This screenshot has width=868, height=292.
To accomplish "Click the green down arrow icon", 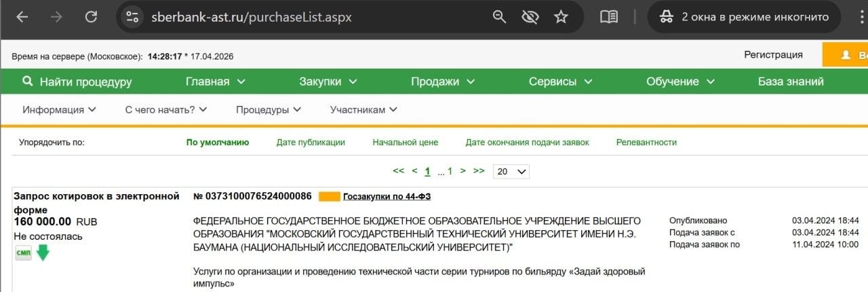I will click(43, 253).
